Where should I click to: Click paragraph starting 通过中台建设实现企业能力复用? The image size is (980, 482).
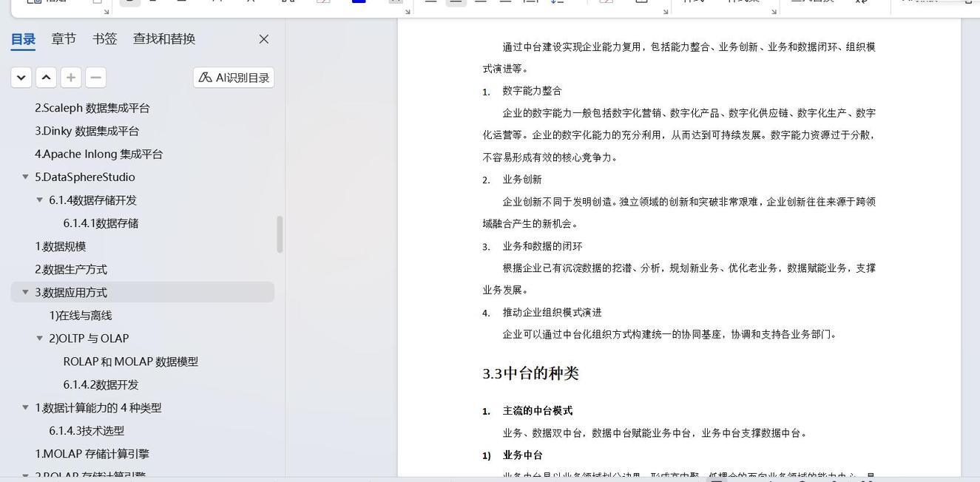click(679, 58)
